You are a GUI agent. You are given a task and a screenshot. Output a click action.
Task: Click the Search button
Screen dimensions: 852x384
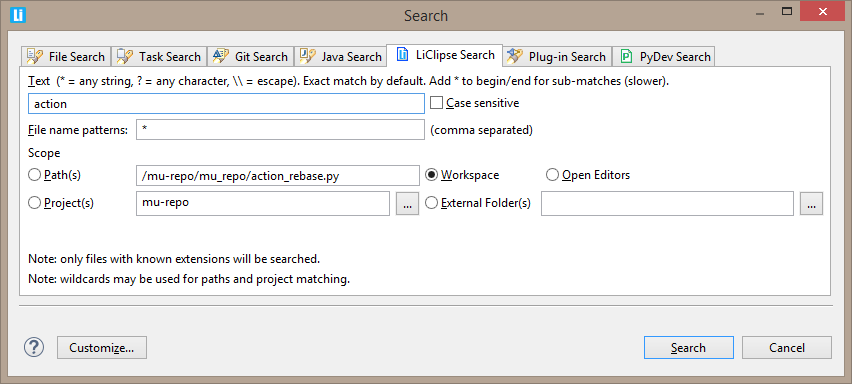pos(688,348)
